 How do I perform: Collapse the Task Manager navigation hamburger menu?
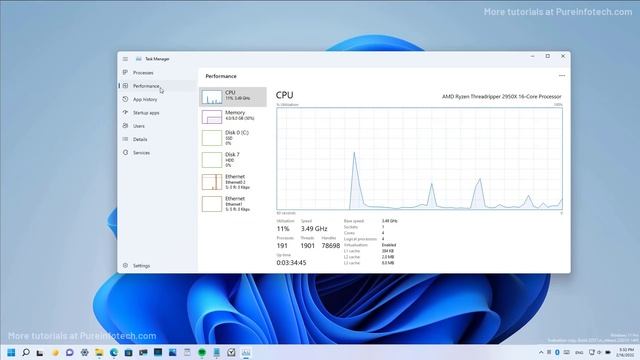tap(125, 59)
